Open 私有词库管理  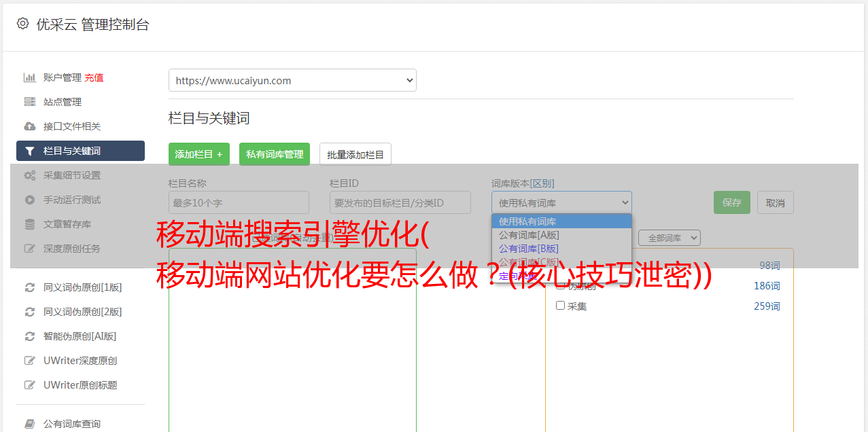[x=275, y=154]
